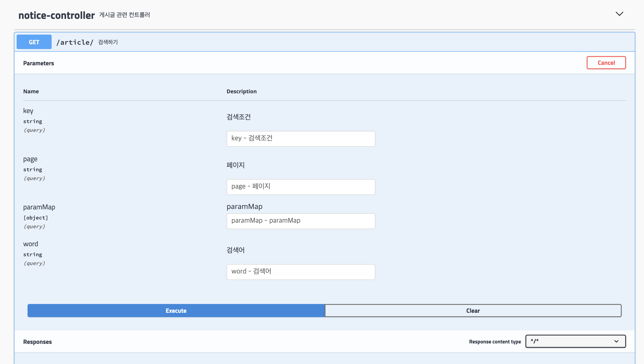Click the GET method badge
644x364 pixels.
pos(34,42)
